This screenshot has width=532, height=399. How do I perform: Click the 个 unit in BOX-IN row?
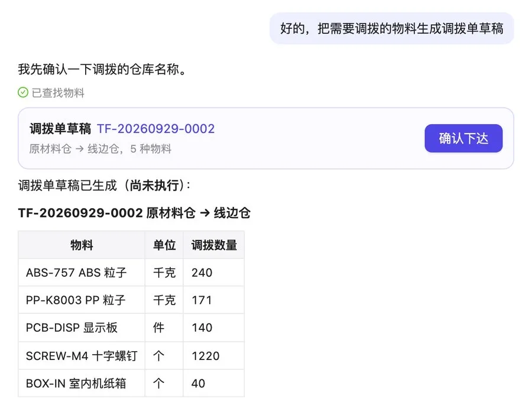tap(158, 383)
